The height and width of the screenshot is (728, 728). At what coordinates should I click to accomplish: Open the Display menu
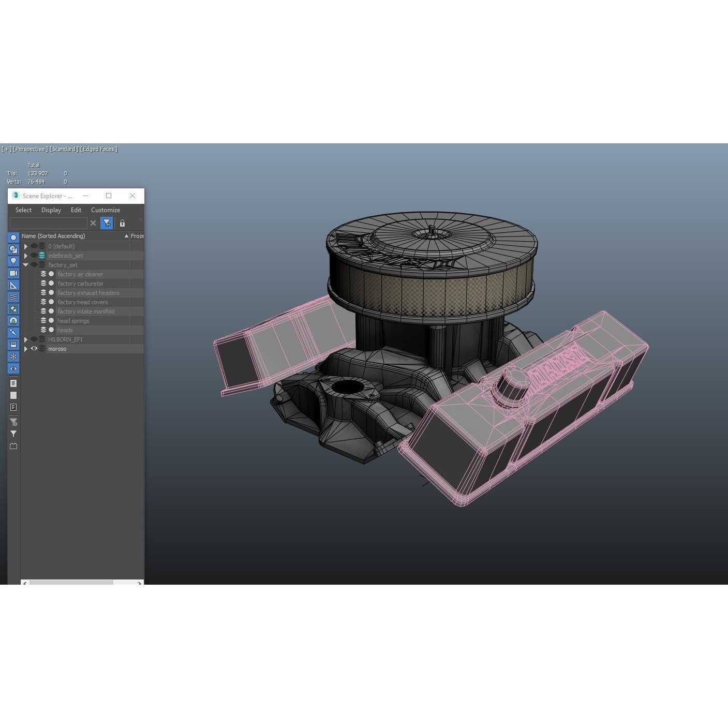coord(51,210)
